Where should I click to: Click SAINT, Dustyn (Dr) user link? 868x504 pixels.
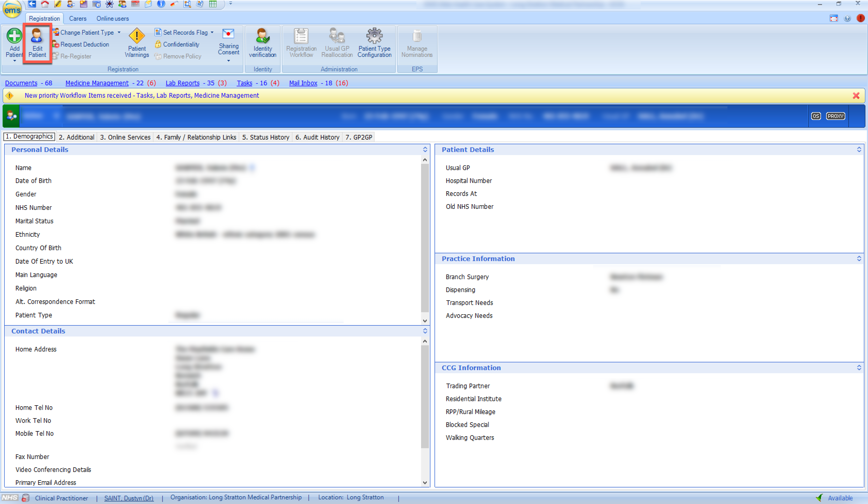pos(129,498)
